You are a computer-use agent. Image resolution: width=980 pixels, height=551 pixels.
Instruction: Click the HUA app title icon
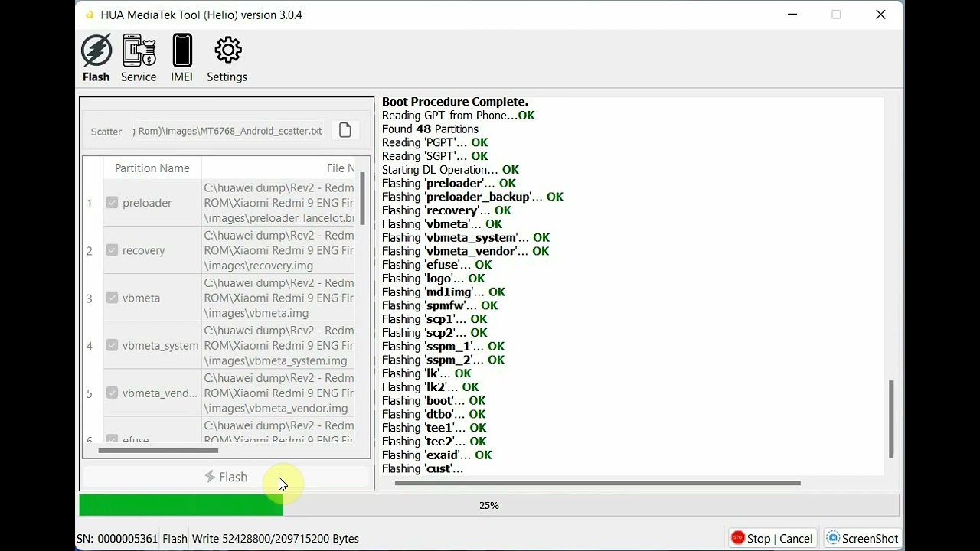pyautogui.click(x=90, y=15)
